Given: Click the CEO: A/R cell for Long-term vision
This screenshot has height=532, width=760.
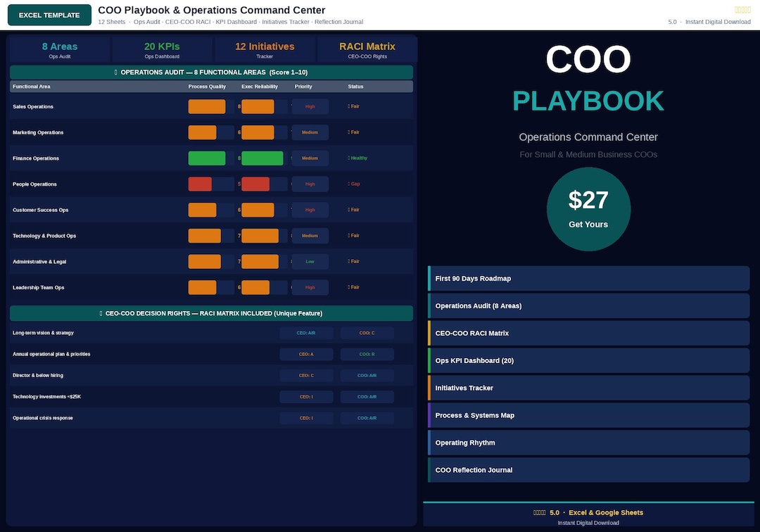Looking at the screenshot, I should (x=306, y=333).
